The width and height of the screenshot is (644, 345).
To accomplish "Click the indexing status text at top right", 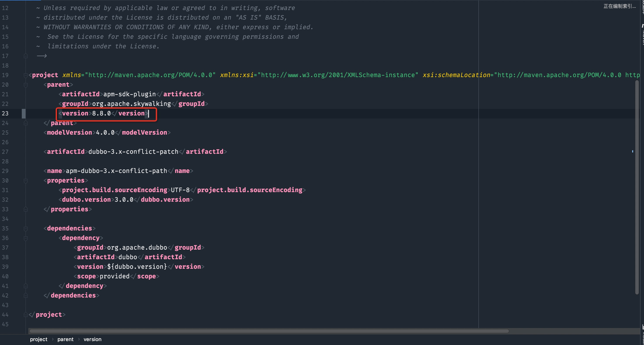I will [x=620, y=6].
